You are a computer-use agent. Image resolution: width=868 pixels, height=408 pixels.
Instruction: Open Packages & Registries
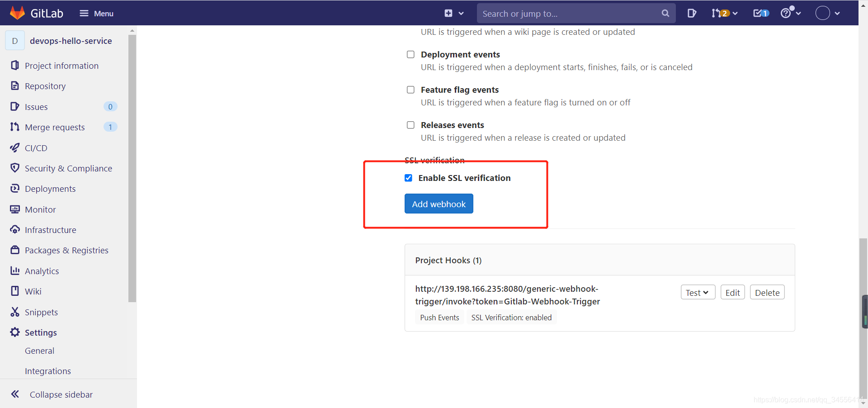[x=66, y=250]
